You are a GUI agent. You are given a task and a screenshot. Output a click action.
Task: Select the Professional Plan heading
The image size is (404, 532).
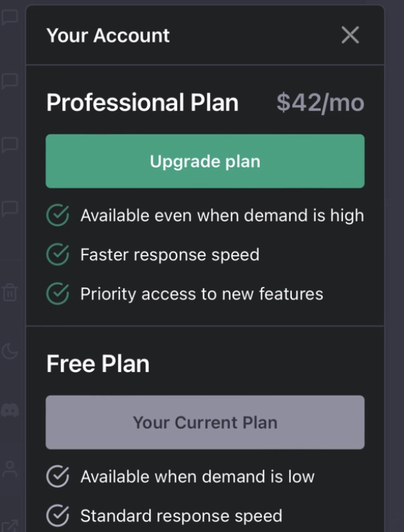(x=142, y=102)
